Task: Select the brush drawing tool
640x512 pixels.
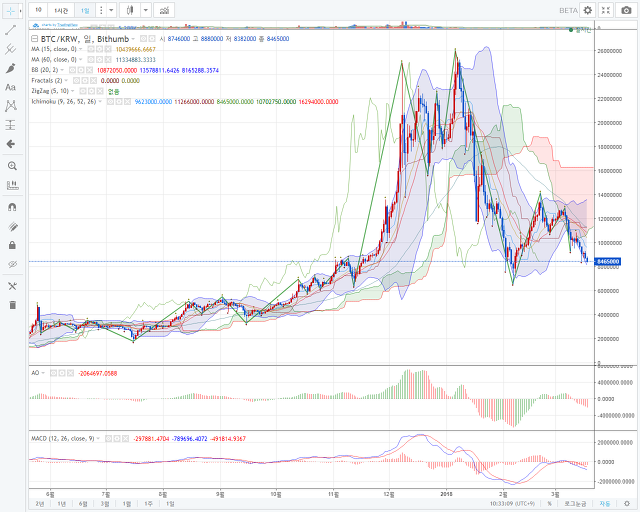Action: (x=11, y=68)
